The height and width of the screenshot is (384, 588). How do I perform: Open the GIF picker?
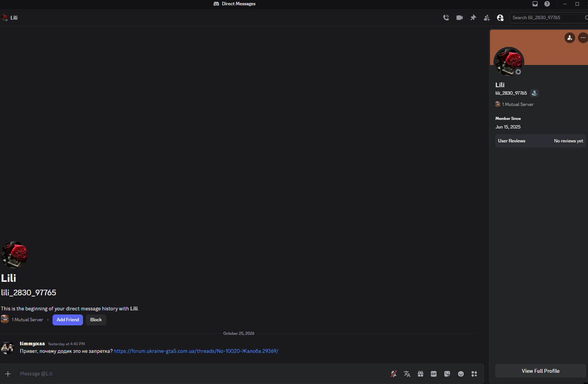pyautogui.click(x=434, y=373)
